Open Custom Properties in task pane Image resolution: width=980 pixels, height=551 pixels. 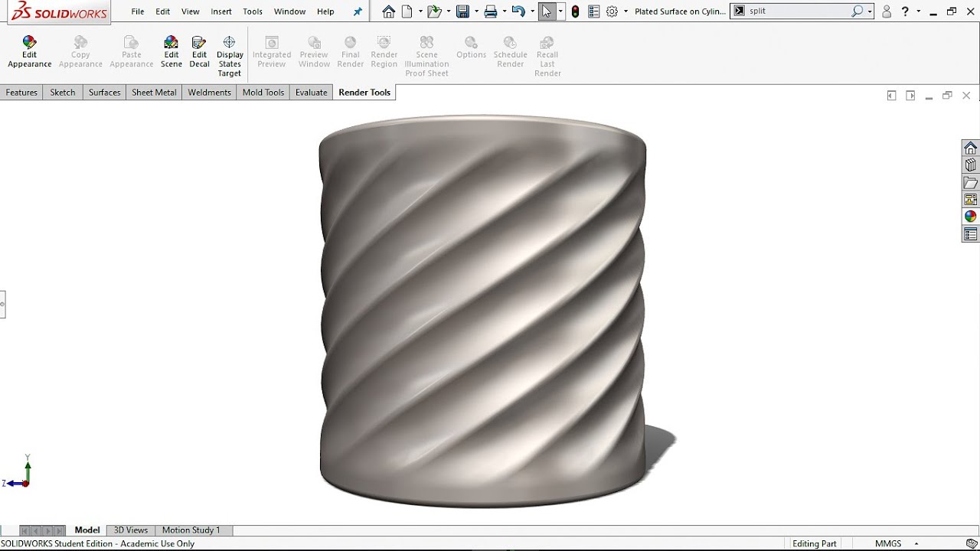971,234
